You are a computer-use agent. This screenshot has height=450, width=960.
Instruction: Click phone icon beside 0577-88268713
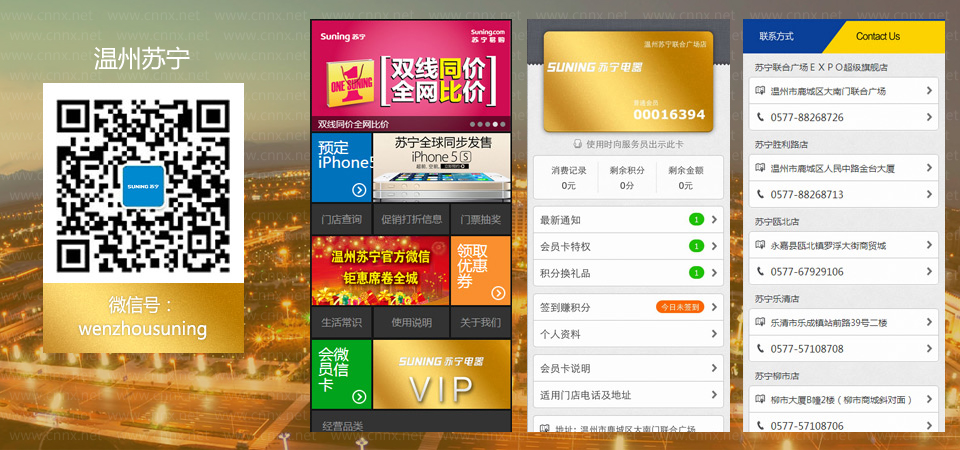coord(760,194)
